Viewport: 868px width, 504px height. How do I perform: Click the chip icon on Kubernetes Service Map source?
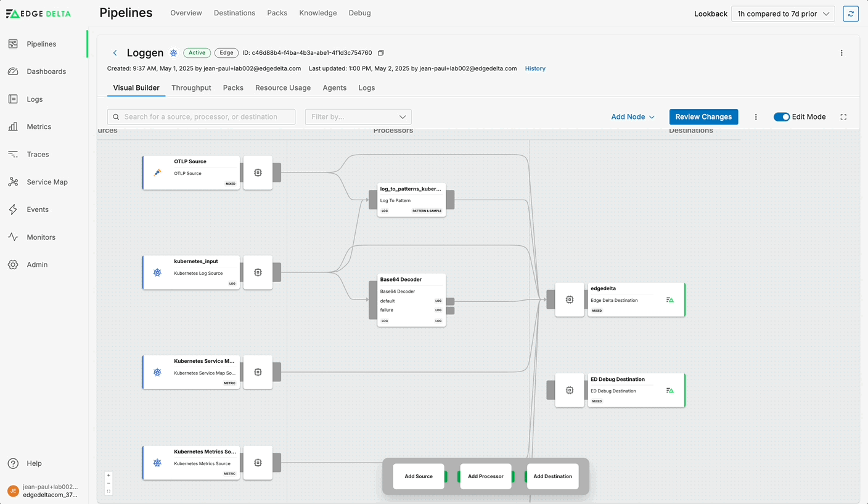click(258, 372)
